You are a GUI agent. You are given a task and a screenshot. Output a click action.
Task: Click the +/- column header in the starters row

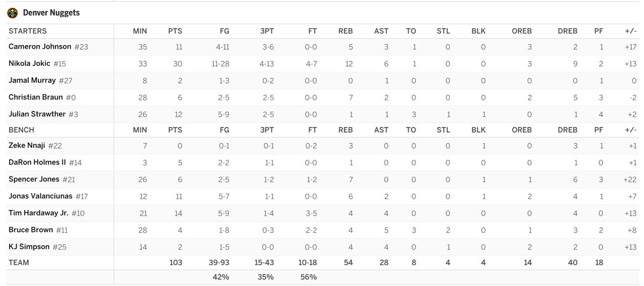630,31
